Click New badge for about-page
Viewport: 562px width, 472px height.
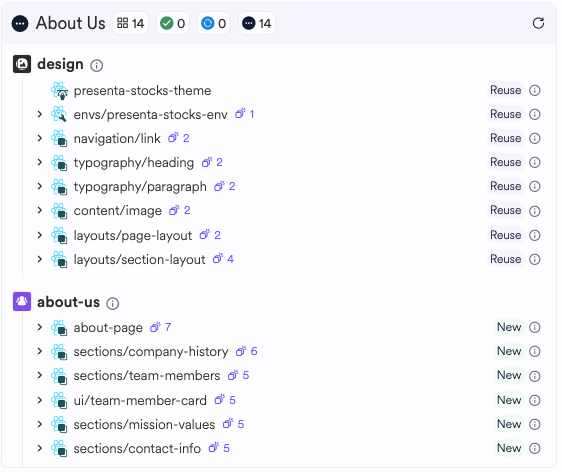pos(509,327)
